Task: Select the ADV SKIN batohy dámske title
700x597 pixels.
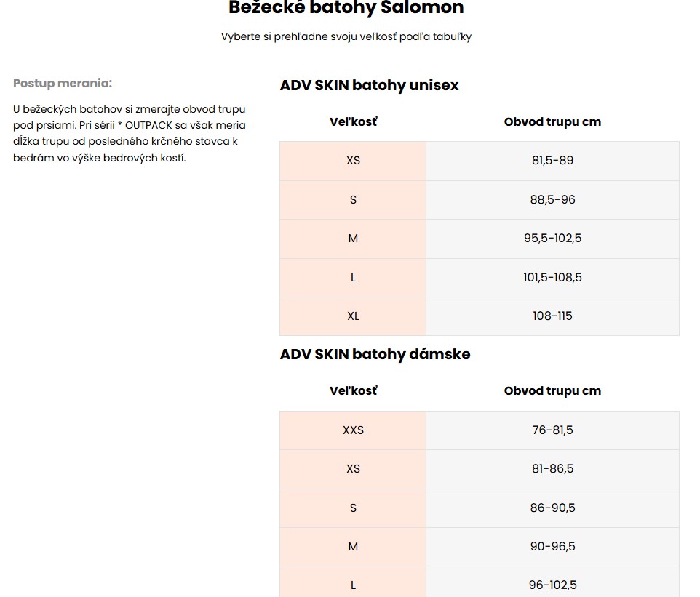Action: tap(375, 354)
